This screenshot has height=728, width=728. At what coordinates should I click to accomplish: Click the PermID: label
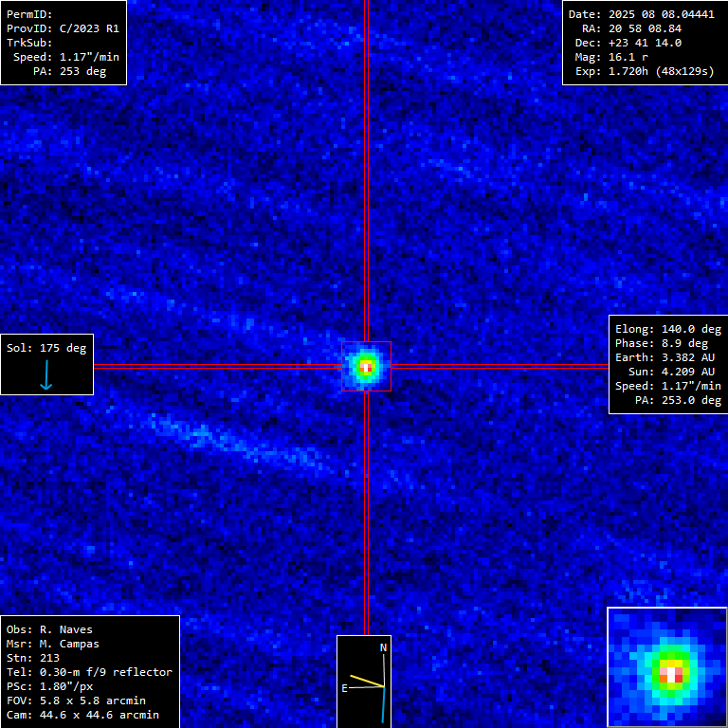29,14
